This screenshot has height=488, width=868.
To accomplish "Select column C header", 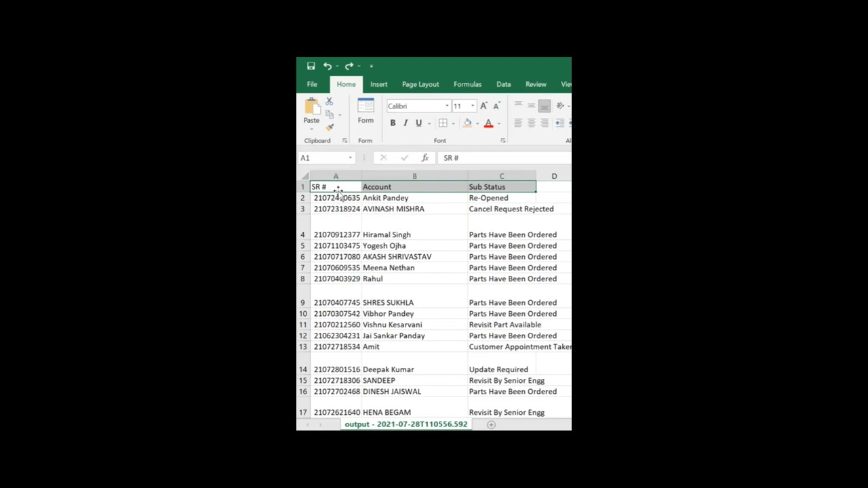I will 502,176.
